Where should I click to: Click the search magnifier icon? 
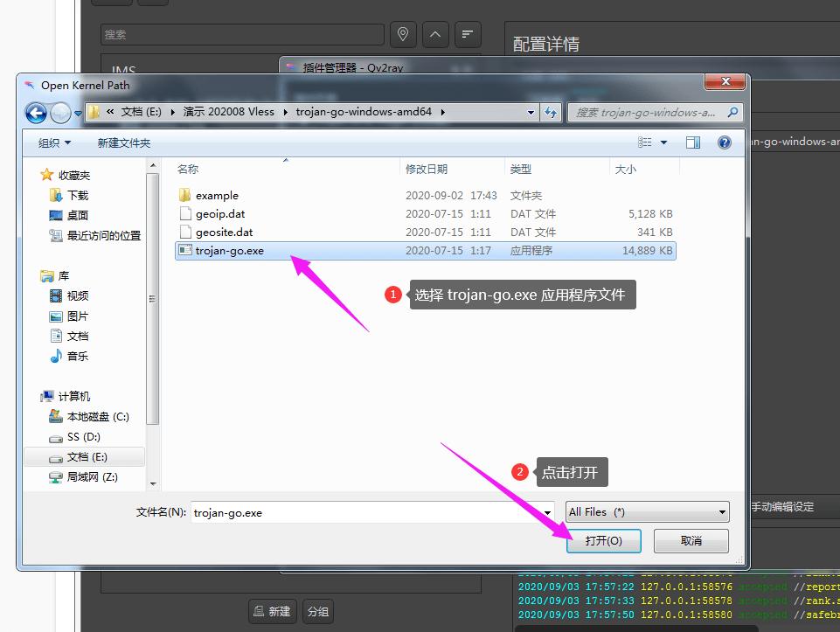[x=732, y=112]
